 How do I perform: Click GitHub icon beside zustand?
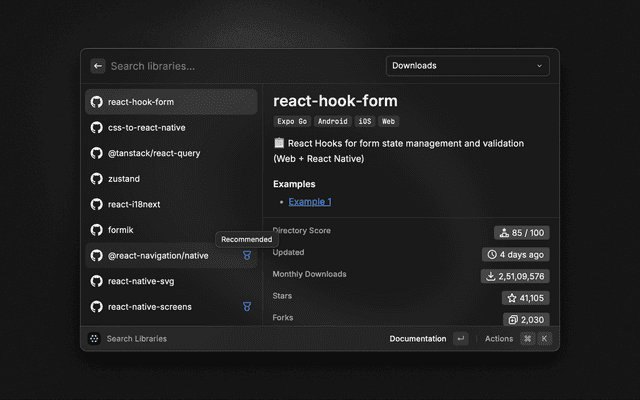97,179
